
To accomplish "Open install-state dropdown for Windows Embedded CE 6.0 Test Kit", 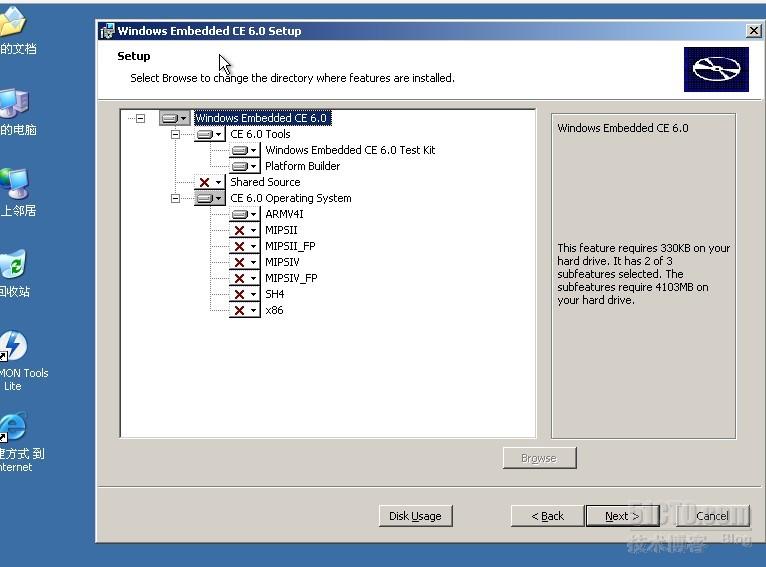I will click(245, 150).
